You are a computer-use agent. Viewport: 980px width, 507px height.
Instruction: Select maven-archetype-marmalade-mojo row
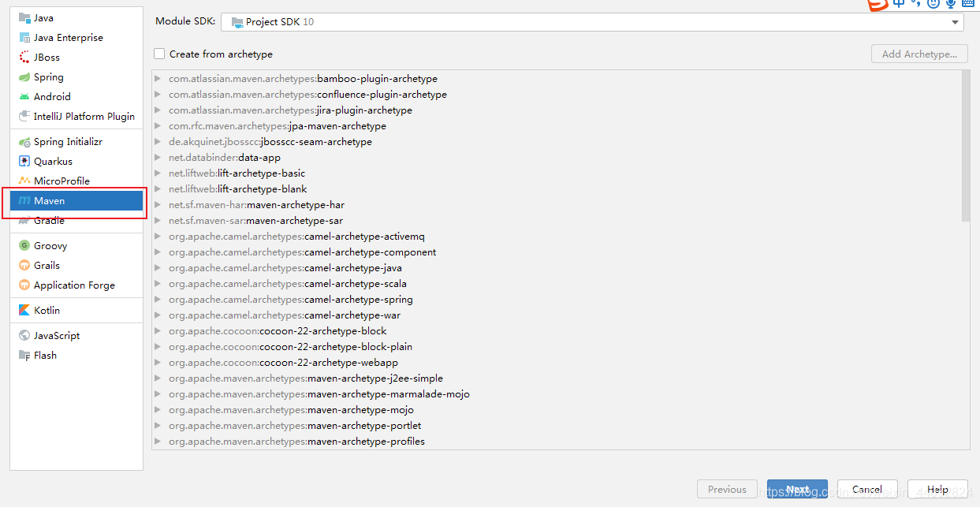click(557, 394)
